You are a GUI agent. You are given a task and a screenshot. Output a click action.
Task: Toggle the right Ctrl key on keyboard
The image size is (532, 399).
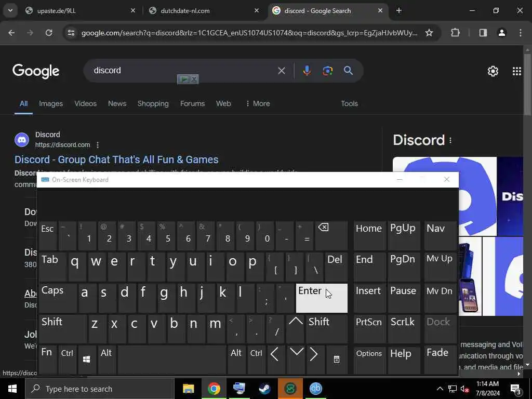(256, 360)
